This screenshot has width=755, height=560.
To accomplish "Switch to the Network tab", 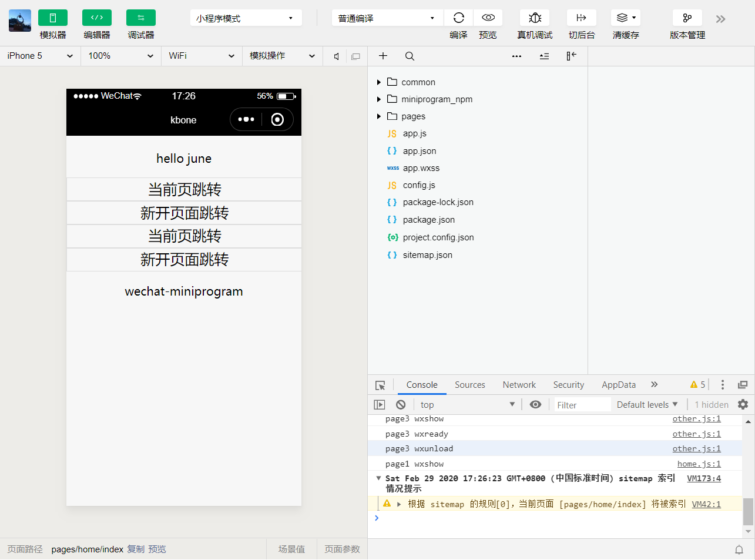I will [519, 385].
